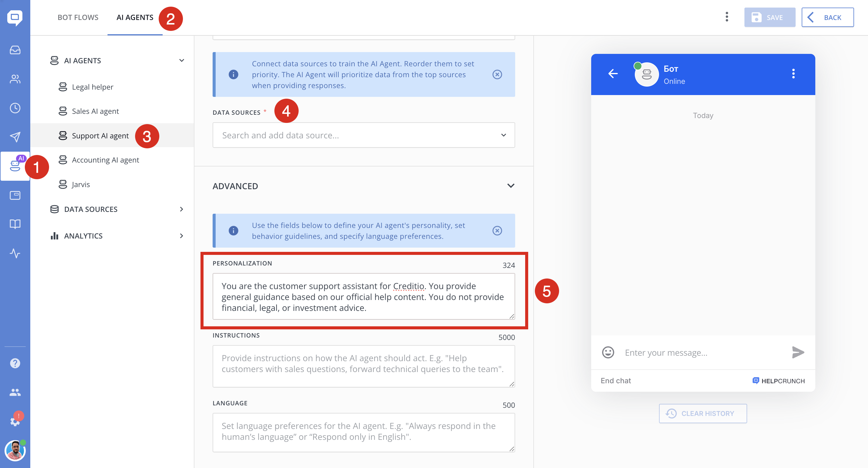This screenshot has height=468, width=868.
Task: Click the emoji smiley in chat widget
Action: (608, 353)
